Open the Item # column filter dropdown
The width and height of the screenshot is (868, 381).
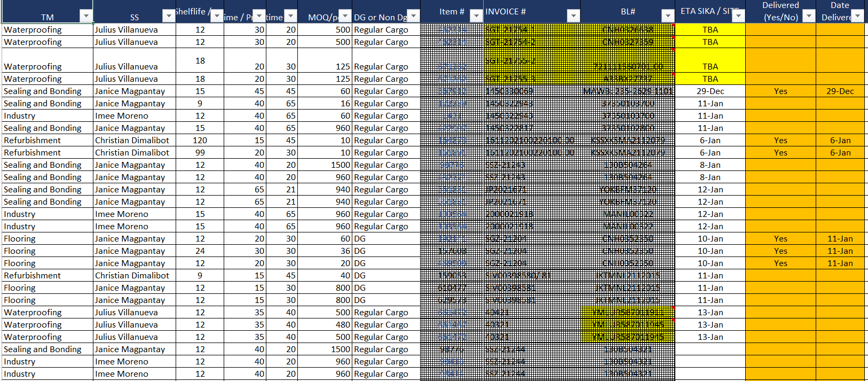476,17
